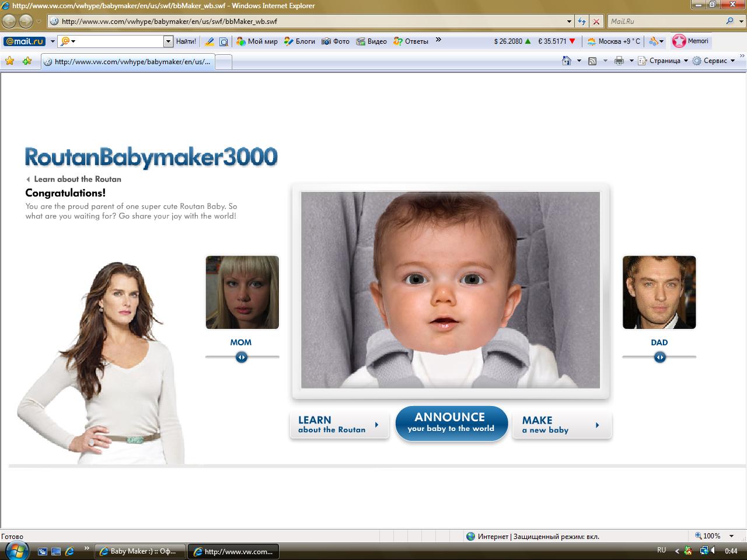Expand the command bar overflow chevron
The height and width of the screenshot is (560, 747).
click(x=742, y=57)
